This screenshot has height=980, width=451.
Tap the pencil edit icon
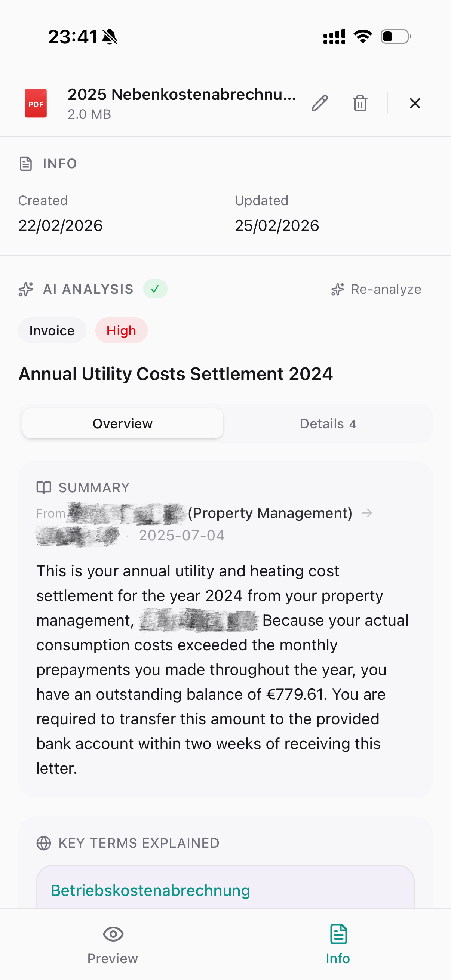319,103
